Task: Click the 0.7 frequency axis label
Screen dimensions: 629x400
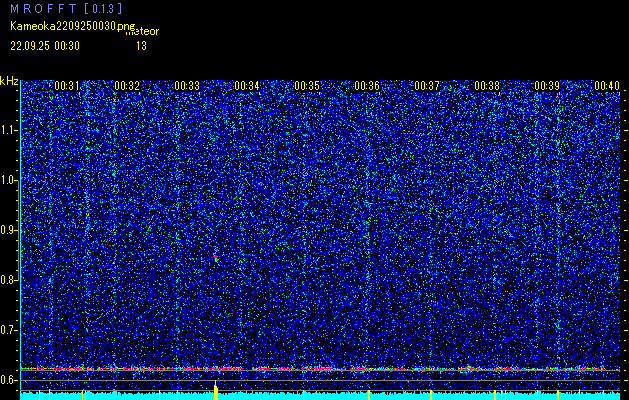Action: pos(9,330)
